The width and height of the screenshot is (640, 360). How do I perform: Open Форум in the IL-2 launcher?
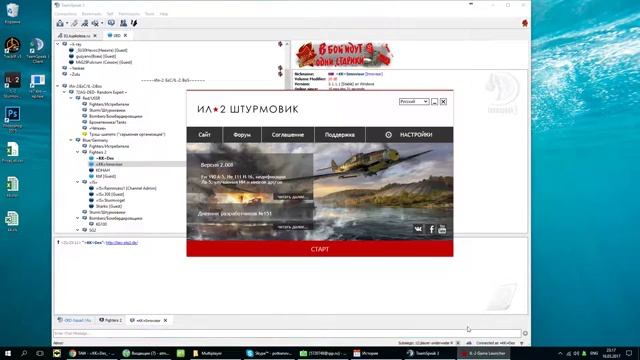pos(242,135)
